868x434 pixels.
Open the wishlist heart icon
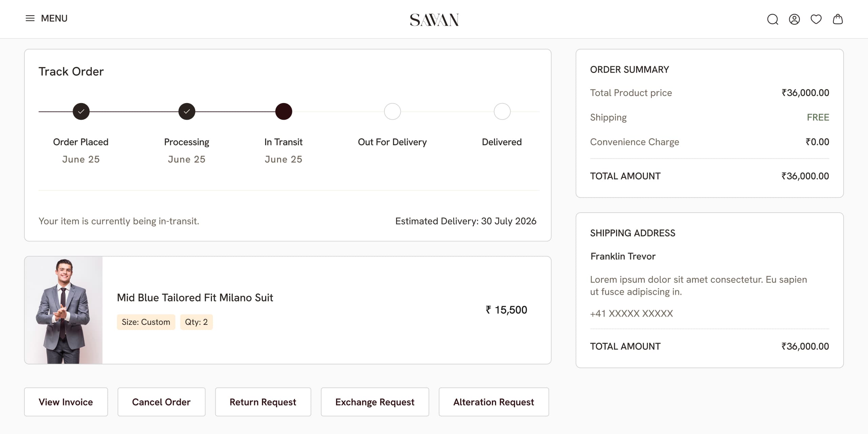point(816,19)
